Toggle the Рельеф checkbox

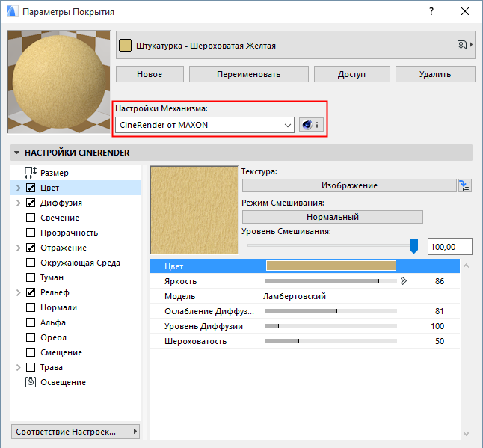(31, 292)
